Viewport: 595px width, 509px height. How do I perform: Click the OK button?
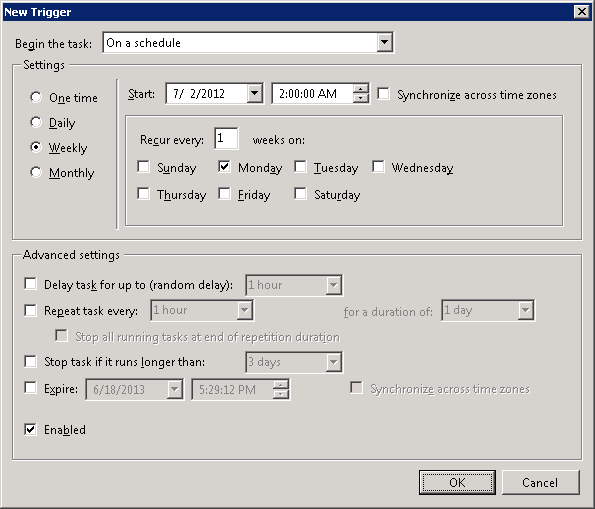[457, 482]
